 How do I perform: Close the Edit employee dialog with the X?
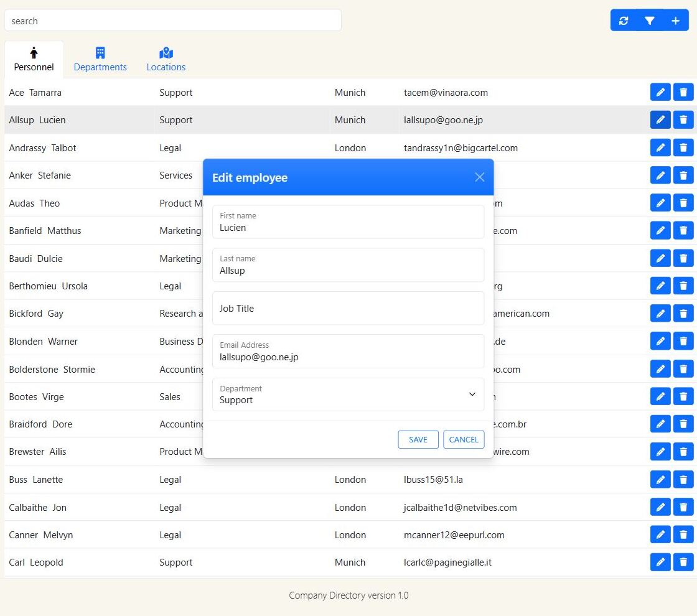(x=479, y=177)
